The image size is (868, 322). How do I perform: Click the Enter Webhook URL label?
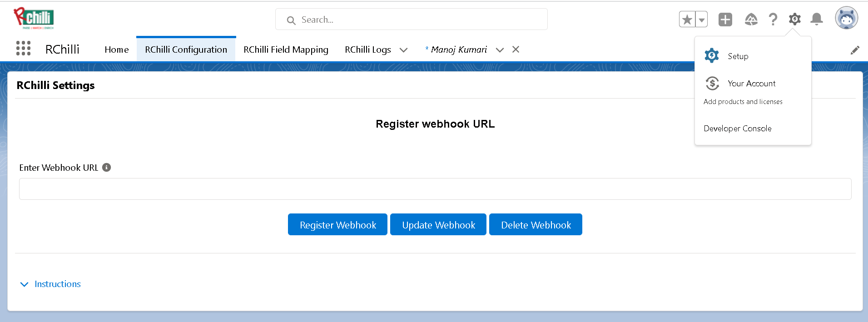[59, 168]
